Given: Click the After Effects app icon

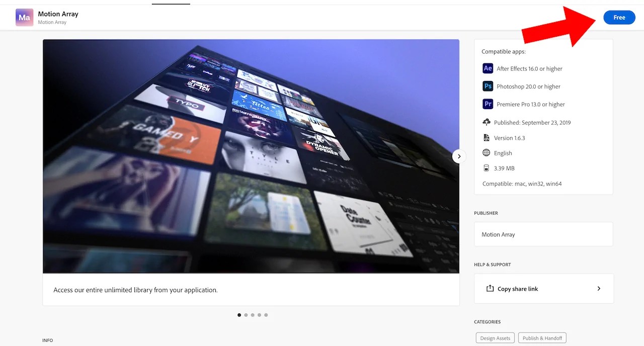Looking at the screenshot, I should (x=488, y=68).
